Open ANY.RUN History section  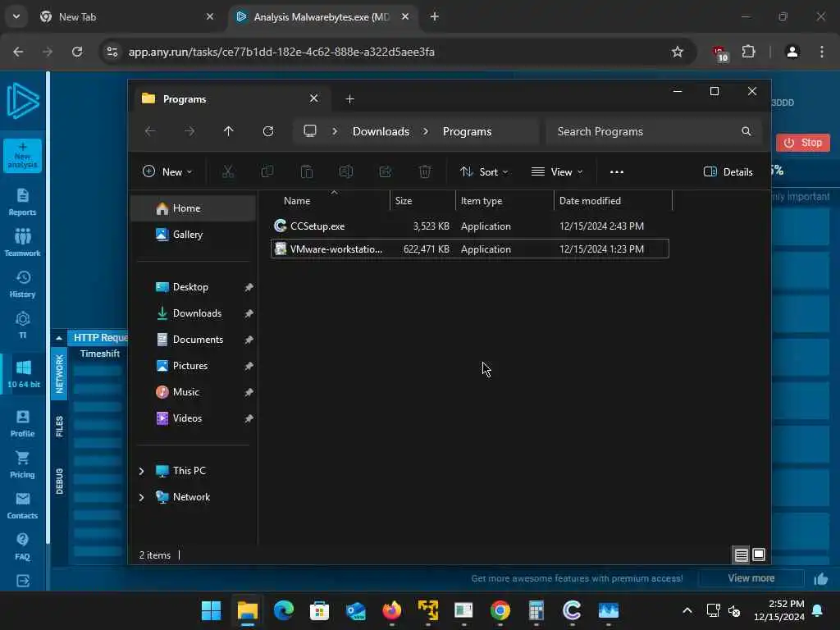pyautogui.click(x=22, y=284)
